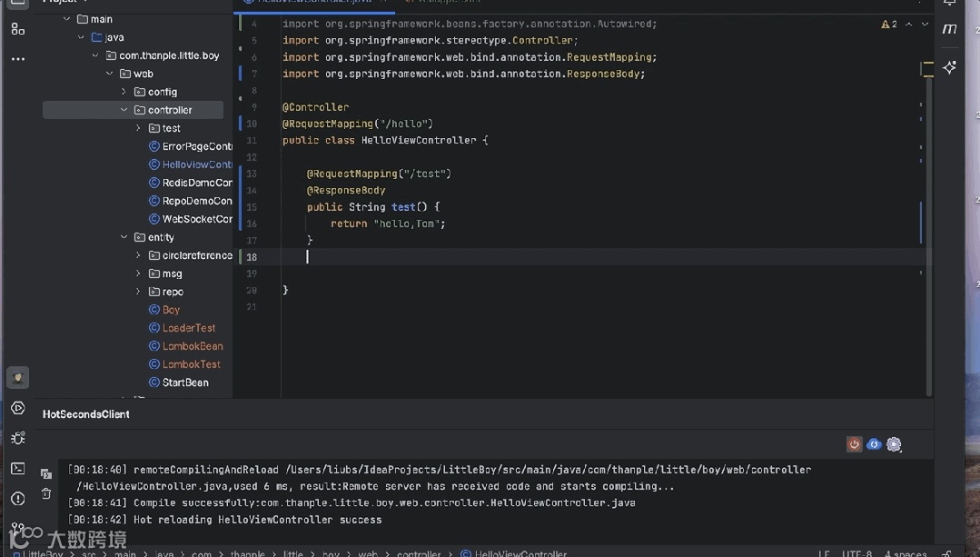Open the More tool windows ellipsis
The width and height of the screenshot is (980, 557).
tap(17, 59)
